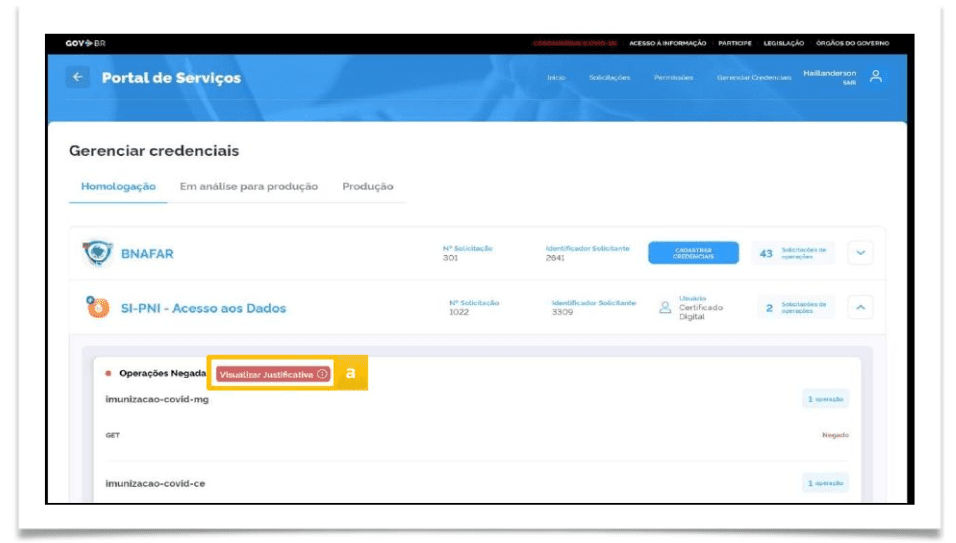The width and height of the screenshot is (956, 543).
Task: Click the Visualizar Justificativa button
Action: point(273,374)
